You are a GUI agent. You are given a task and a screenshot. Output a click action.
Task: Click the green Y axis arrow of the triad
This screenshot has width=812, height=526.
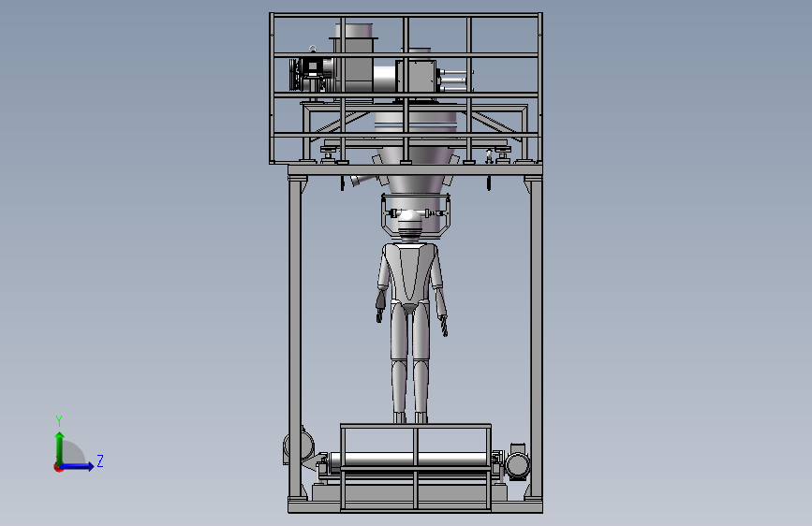click(60, 447)
